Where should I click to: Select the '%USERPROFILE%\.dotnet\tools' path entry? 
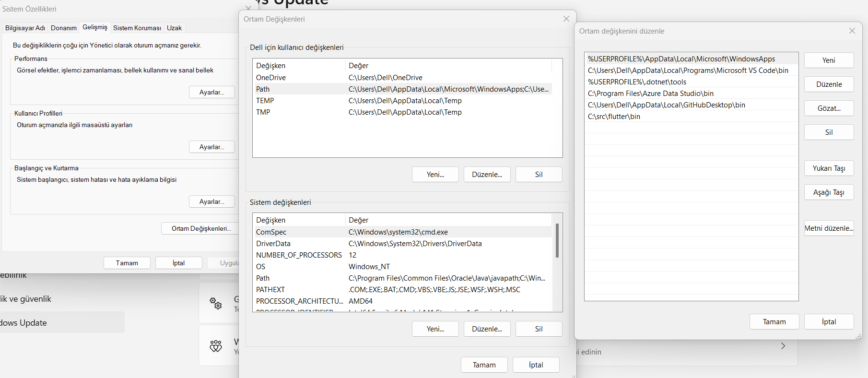pyautogui.click(x=637, y=82)
